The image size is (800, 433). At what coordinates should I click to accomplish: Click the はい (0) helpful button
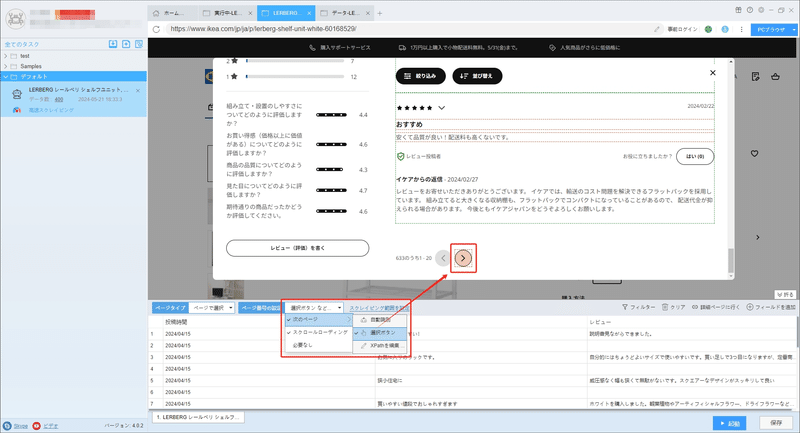695,157
